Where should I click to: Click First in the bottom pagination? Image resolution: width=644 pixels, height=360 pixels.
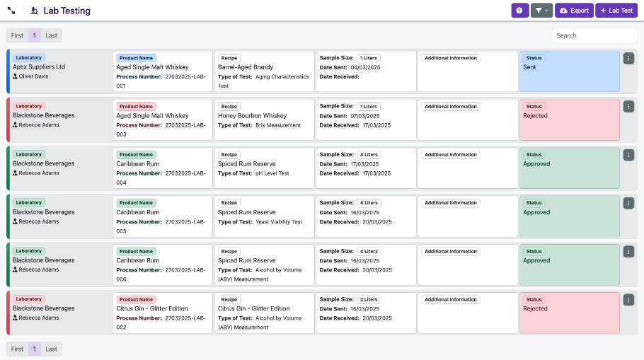(x=17, y=349)
